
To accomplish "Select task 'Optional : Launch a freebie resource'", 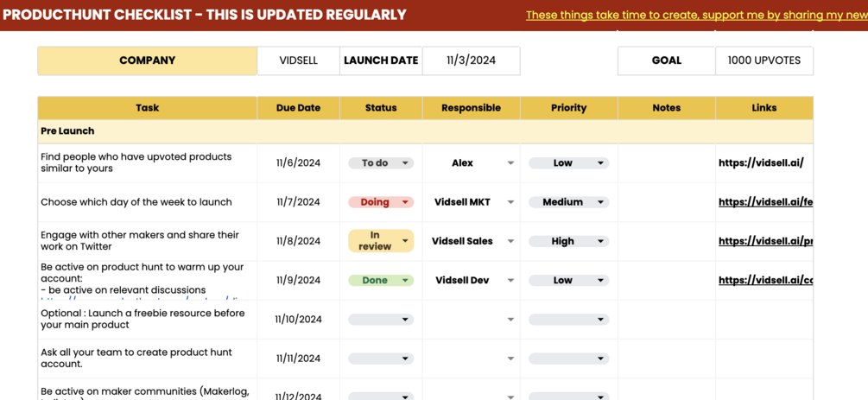I will 147,320.
